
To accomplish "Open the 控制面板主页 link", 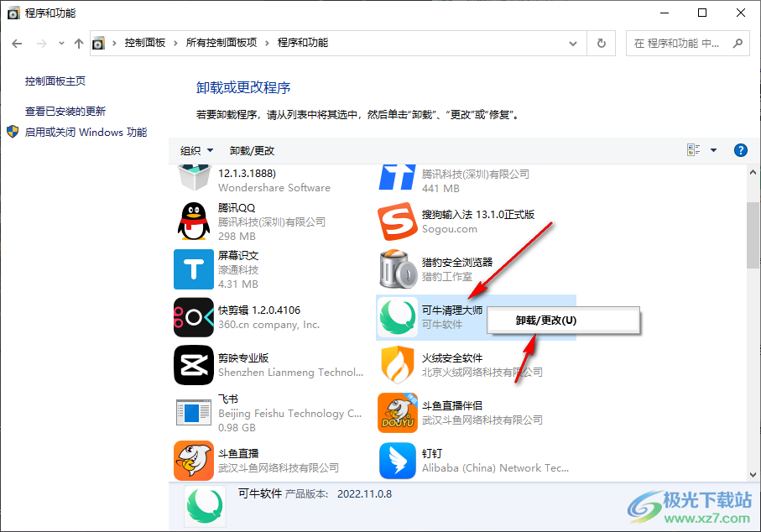I will 55,81.
